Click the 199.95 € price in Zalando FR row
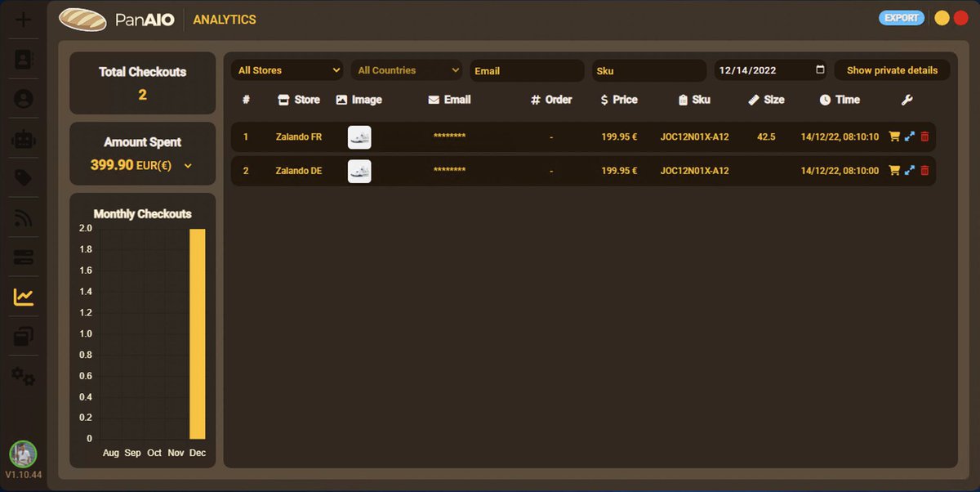Screen dimensions: 980x492 click(x=619, y=137)
